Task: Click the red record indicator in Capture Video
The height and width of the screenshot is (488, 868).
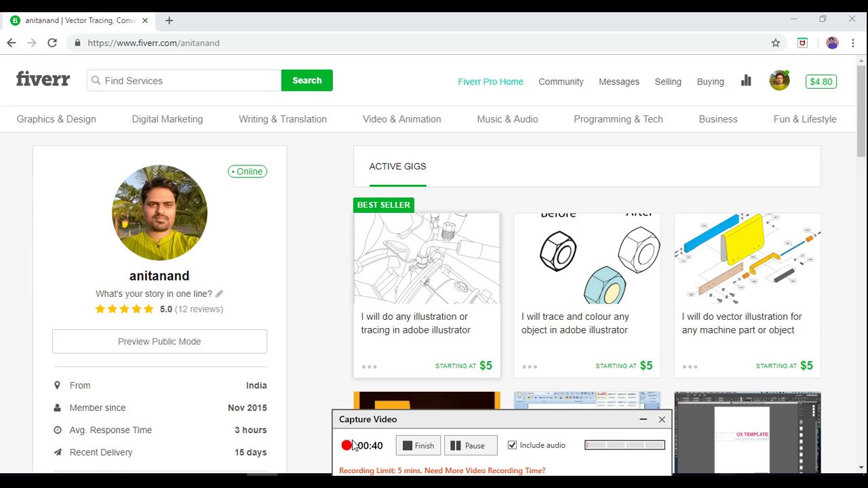Action: 347,445
